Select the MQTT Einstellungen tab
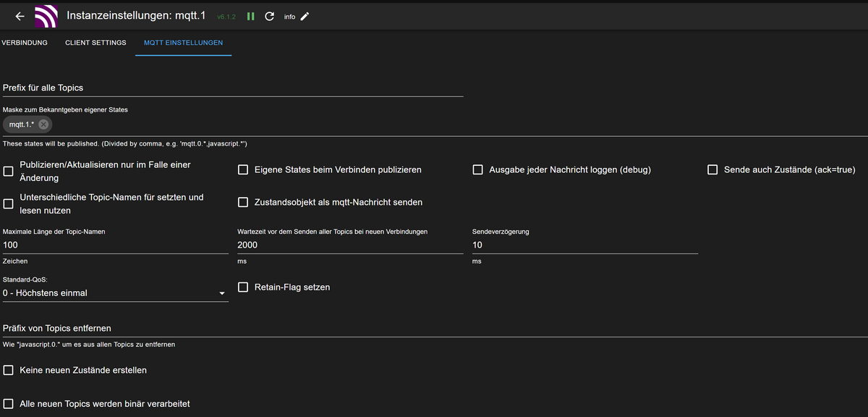868x417 pixels. coord(183,43)
